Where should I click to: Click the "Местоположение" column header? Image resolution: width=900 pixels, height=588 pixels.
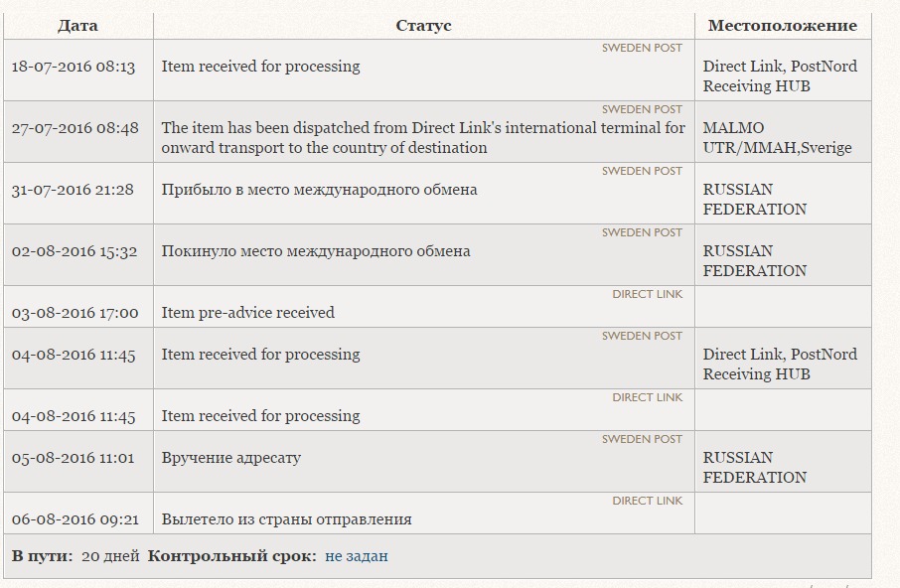[782, 26]
